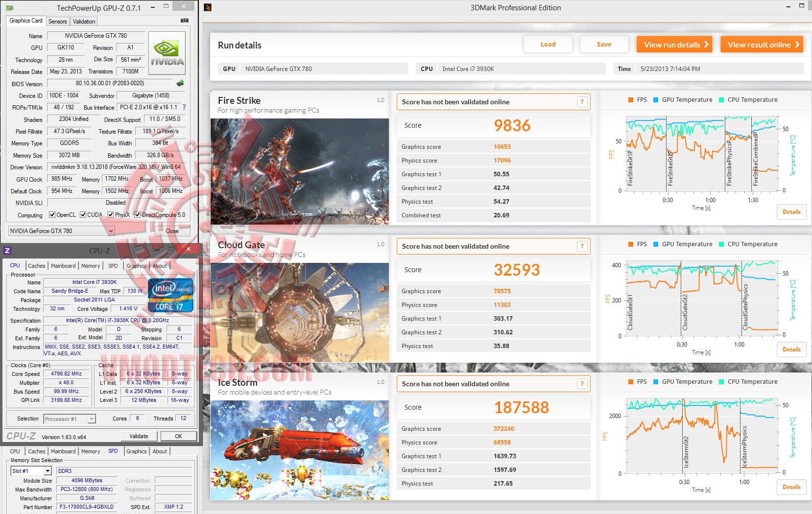Click the Ice Storm preview image
This screenshot has width=812, height=514.
coord(300,450)
